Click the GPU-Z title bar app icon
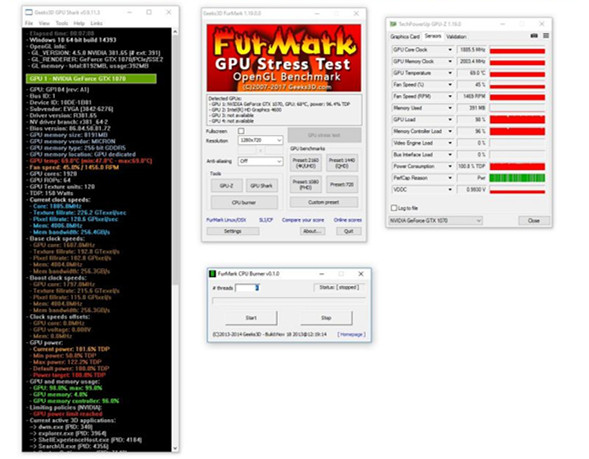This screenshot has width=589, height=459. [393, 24]
